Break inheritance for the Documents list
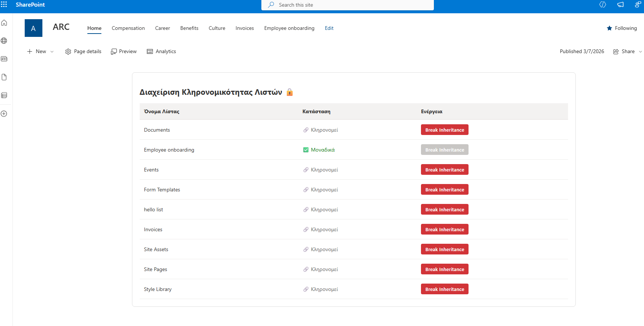 pyautogui.click(x=445, y=130)
